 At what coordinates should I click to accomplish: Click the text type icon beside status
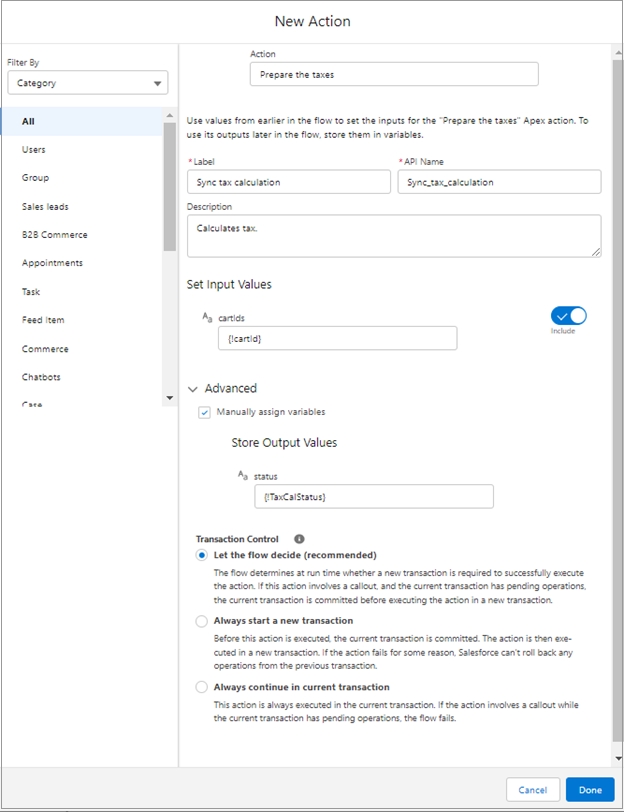[242, 476]
